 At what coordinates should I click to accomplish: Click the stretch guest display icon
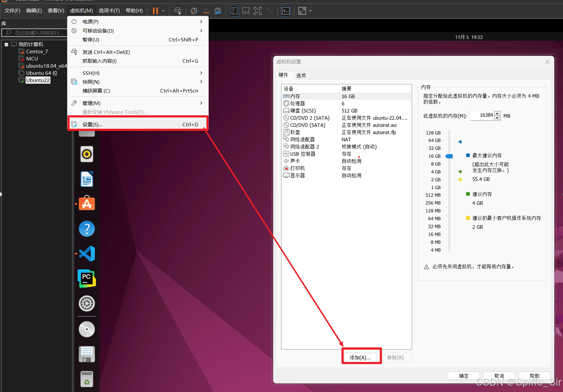pyautogui.click(x=302, y=11)
